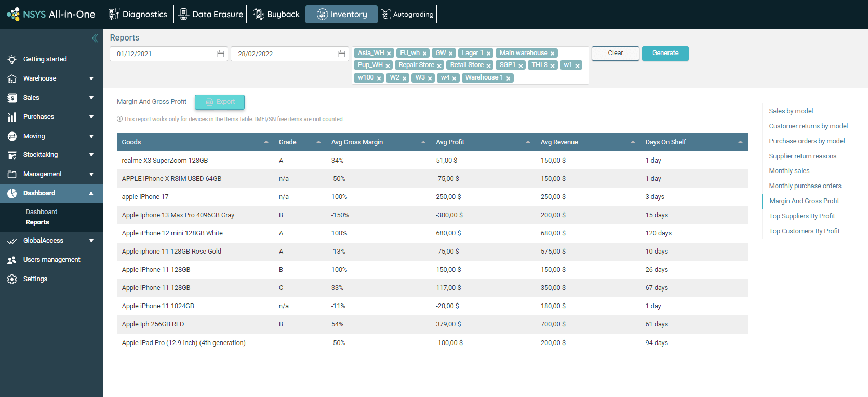868x397 pixels.
Task: Open Top Customers By Profit report
Action: pos(804,231)
